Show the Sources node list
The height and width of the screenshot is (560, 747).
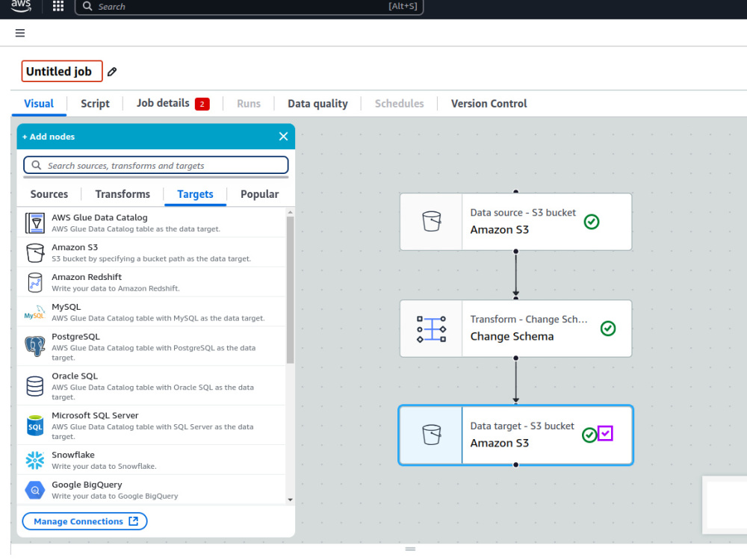[49, 194]
